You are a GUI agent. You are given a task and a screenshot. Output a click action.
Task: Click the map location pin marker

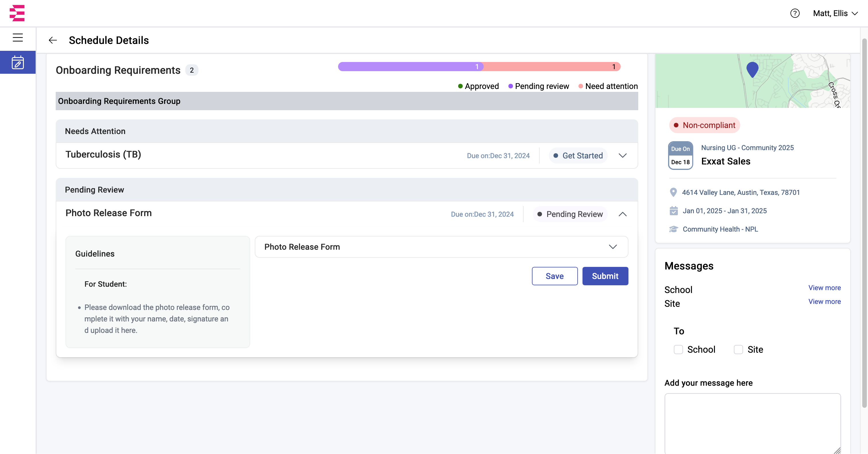(x=753, y=70)
